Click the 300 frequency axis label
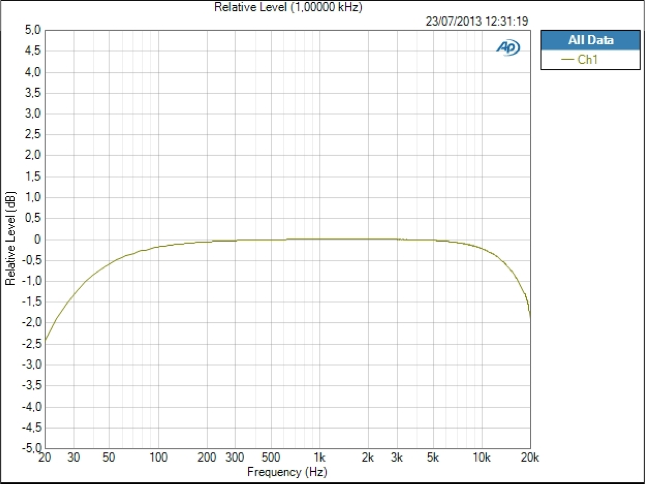The image size is (646, 484). pos(235,457)
